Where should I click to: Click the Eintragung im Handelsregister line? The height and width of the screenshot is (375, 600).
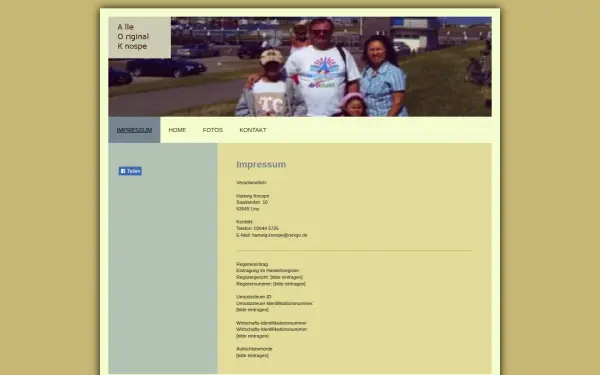(x=267, y=271)
